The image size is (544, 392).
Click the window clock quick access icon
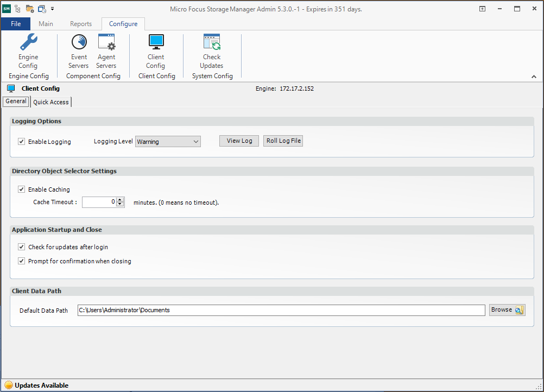click(x=42, y=9)
